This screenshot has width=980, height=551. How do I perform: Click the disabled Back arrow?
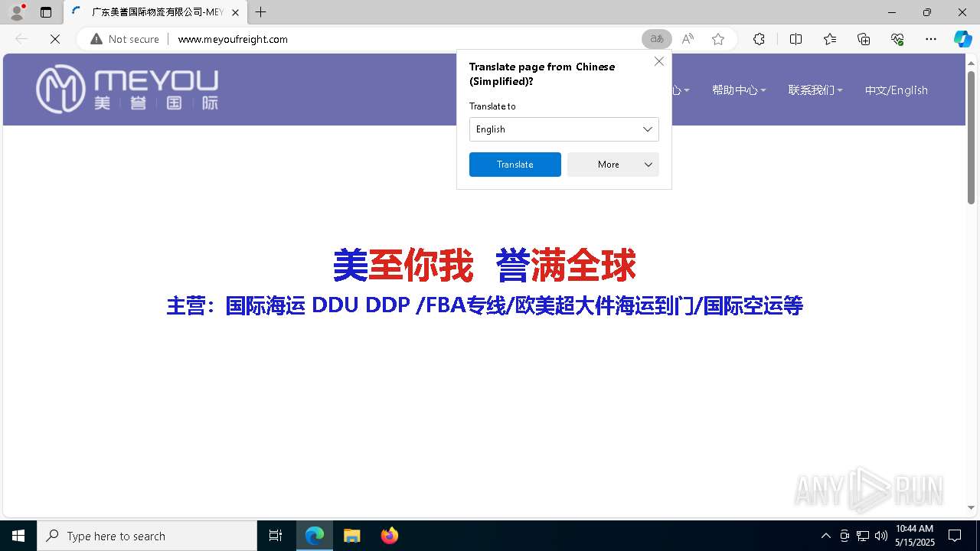pos(21,39)
